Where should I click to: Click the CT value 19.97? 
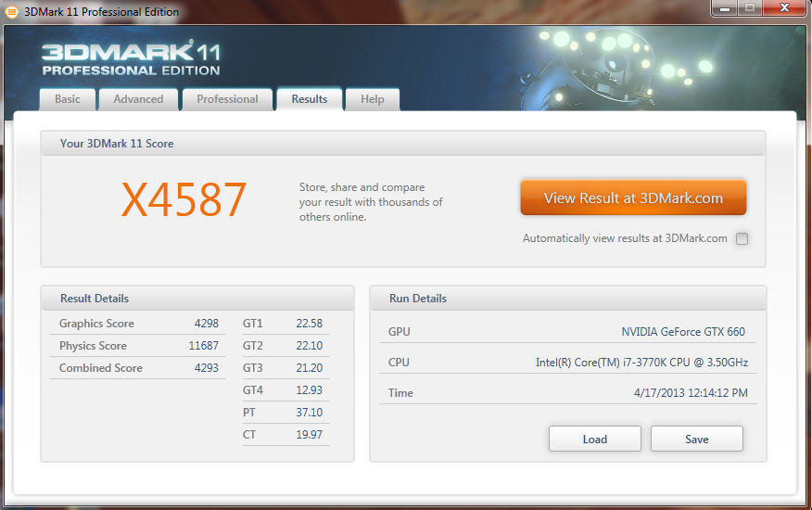[x=310, y=435]
